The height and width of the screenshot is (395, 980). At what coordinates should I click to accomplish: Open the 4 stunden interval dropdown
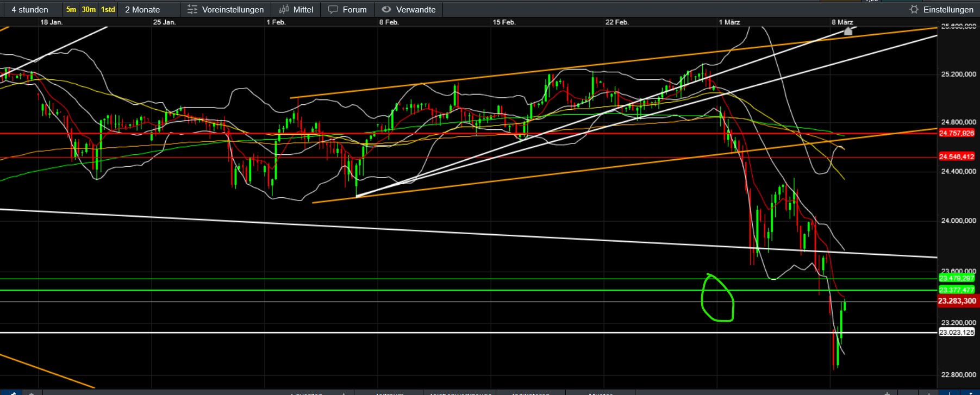[x=30, y=10]
